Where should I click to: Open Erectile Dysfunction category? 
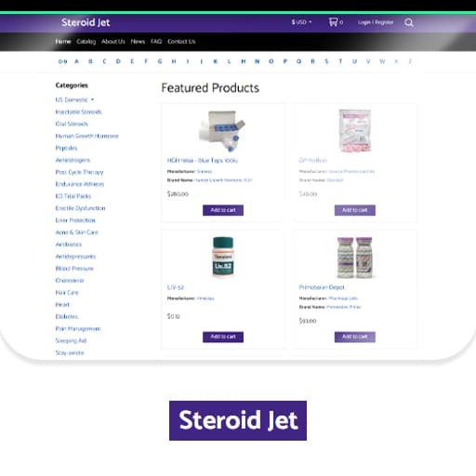click(x=80, y=208)
